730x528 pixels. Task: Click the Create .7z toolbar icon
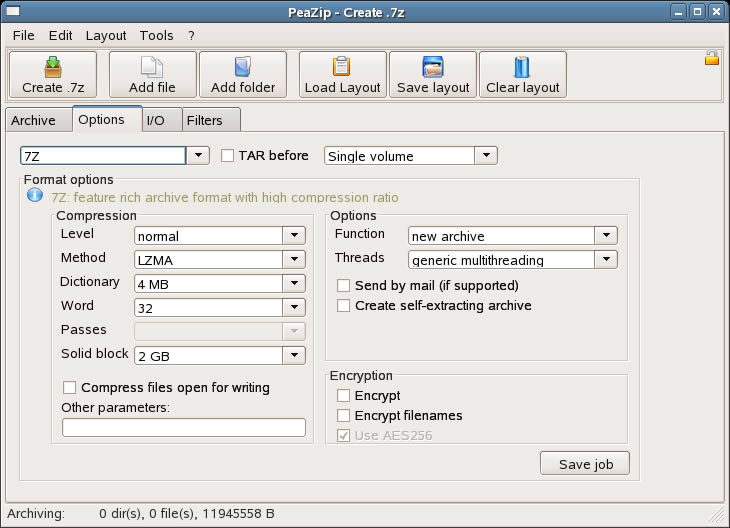[x=53, y=67]
